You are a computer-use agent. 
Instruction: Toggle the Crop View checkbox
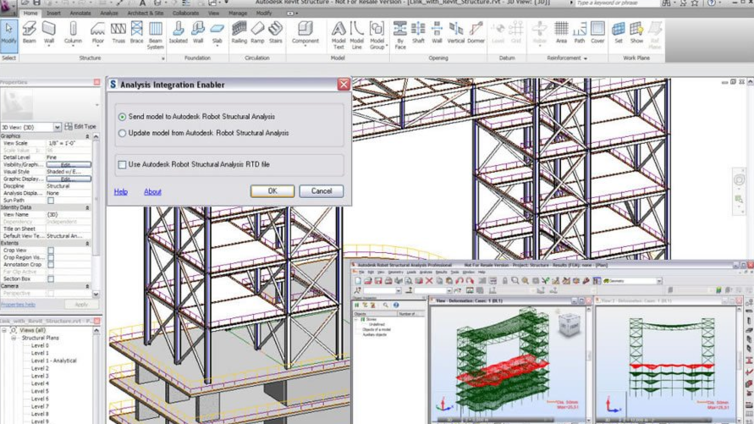pos(51,250)
